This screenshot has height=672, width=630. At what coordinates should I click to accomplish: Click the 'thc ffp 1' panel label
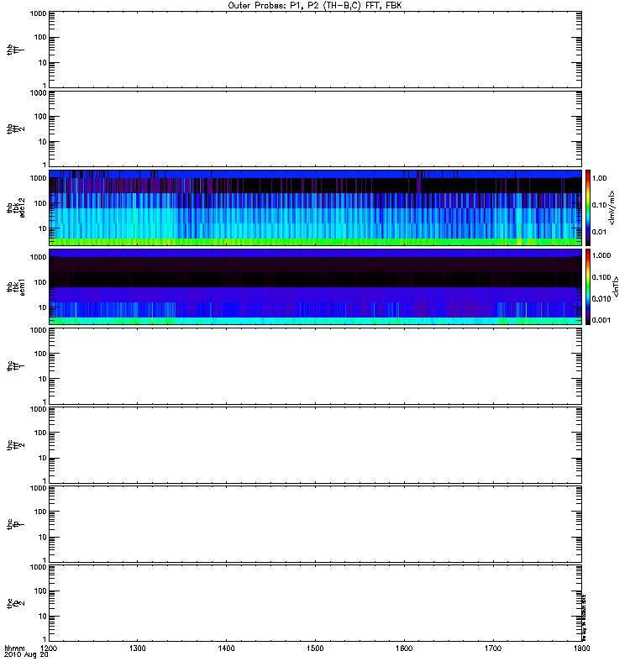pos(15,523)
